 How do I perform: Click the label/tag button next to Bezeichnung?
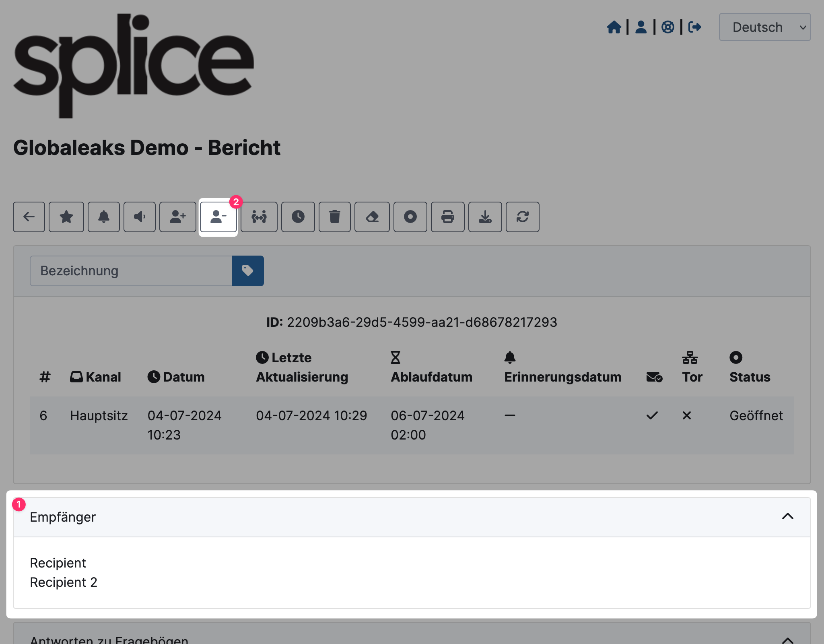pos(247,270)
